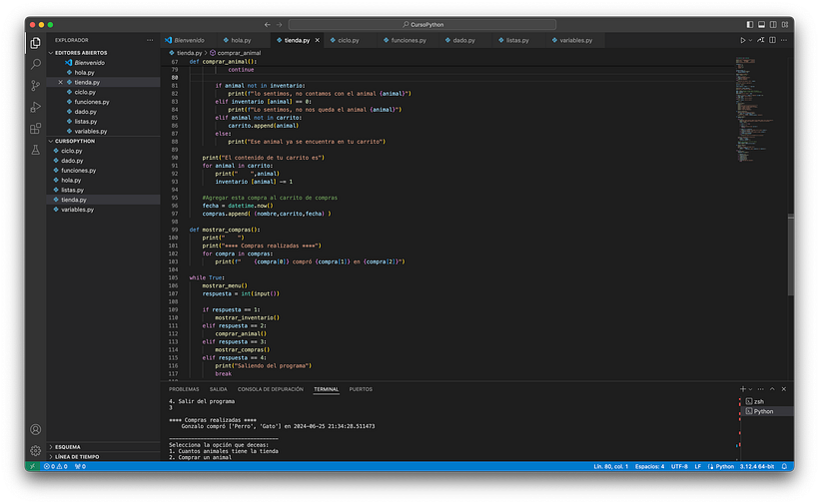Open the Problemas panel tab

tap(184, 389)
